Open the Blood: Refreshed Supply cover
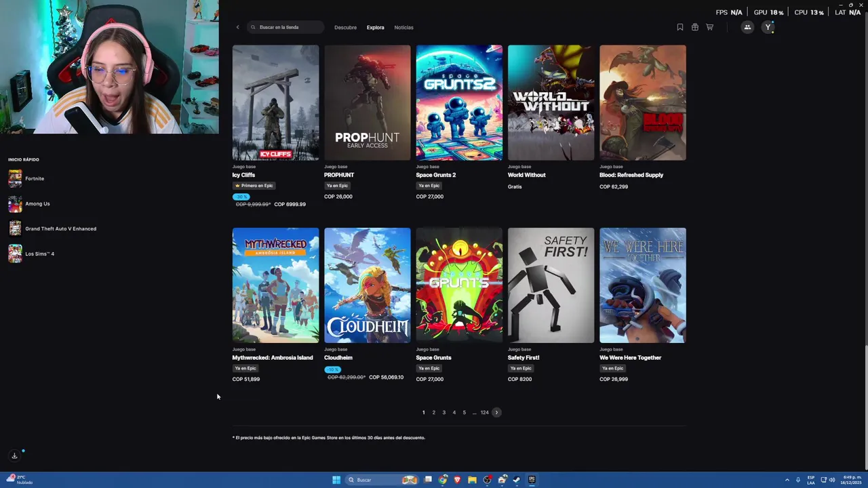The height and width of the screenshot is (488, 868). point(643,103)
